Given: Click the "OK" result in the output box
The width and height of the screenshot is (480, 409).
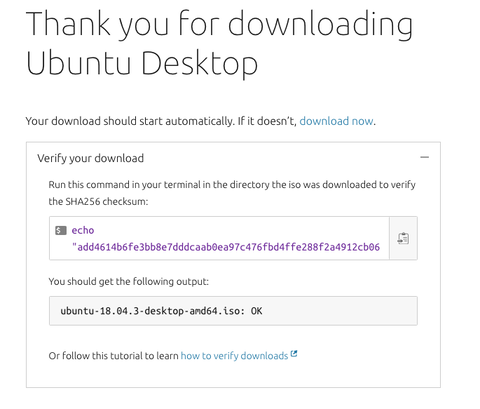Looking at the screenshot, I should click(x=256, y=311).
